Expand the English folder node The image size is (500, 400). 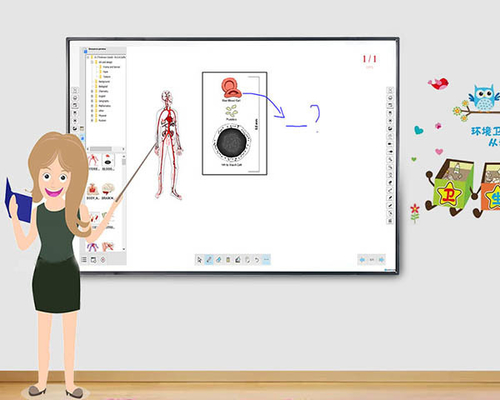pos(92,96)
